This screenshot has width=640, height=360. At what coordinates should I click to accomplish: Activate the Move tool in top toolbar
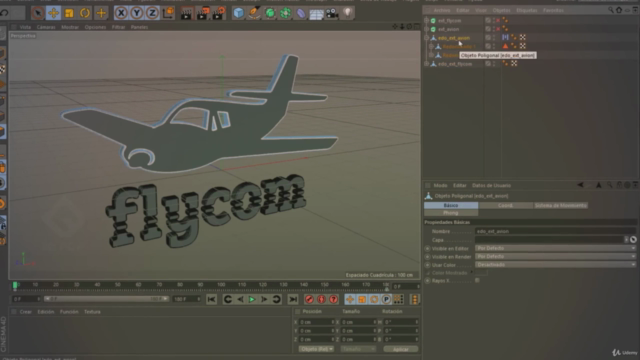point(53,13)
